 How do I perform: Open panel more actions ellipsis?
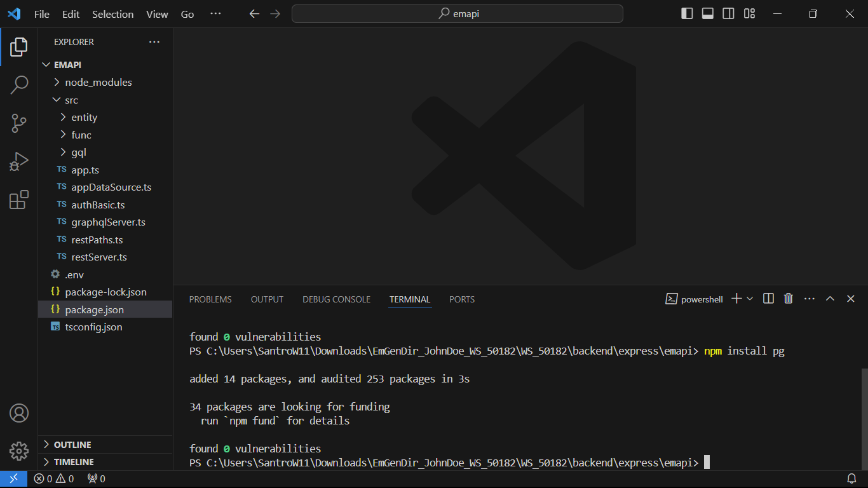click(x=810, y=299)
